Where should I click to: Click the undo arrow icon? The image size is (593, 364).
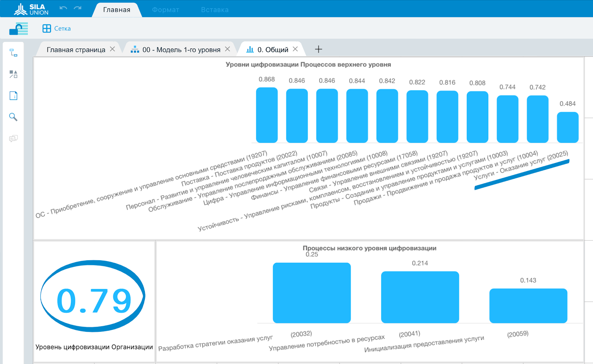point(63,8)
